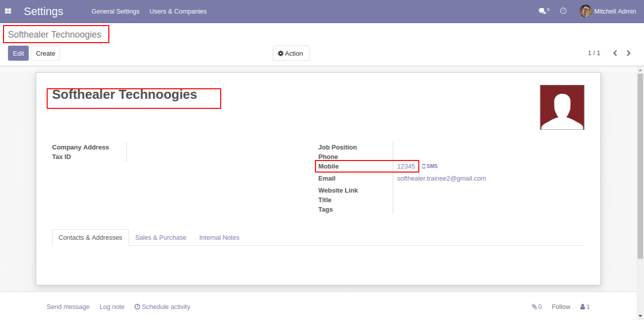This screenshot has width=644, height=320.
Task: Click the Email label
Action: (x=327, y=179)
